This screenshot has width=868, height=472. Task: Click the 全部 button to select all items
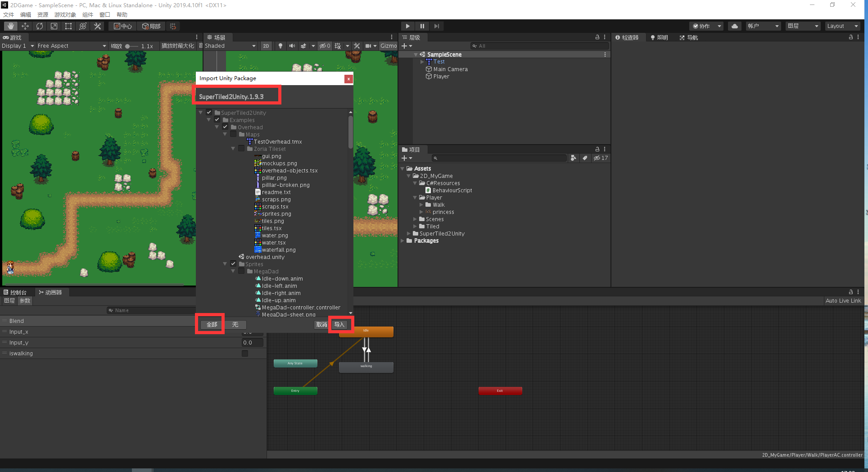[x=209, y=324]
